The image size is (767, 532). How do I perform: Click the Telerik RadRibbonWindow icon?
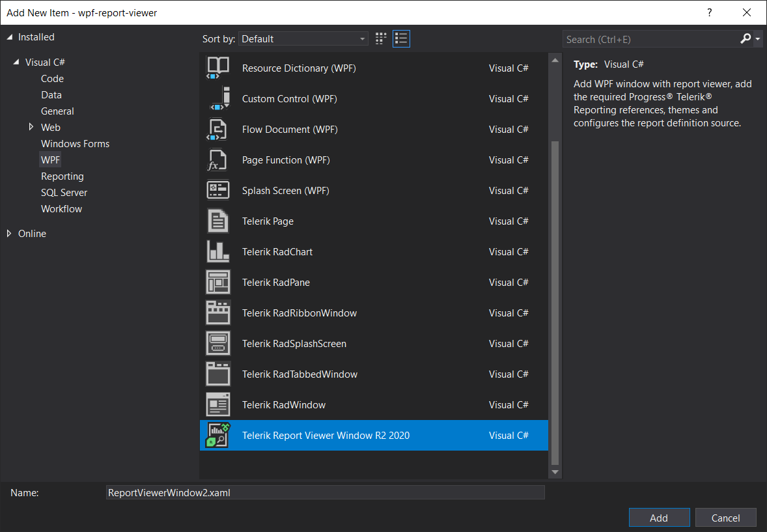click(x=218, y=313)
